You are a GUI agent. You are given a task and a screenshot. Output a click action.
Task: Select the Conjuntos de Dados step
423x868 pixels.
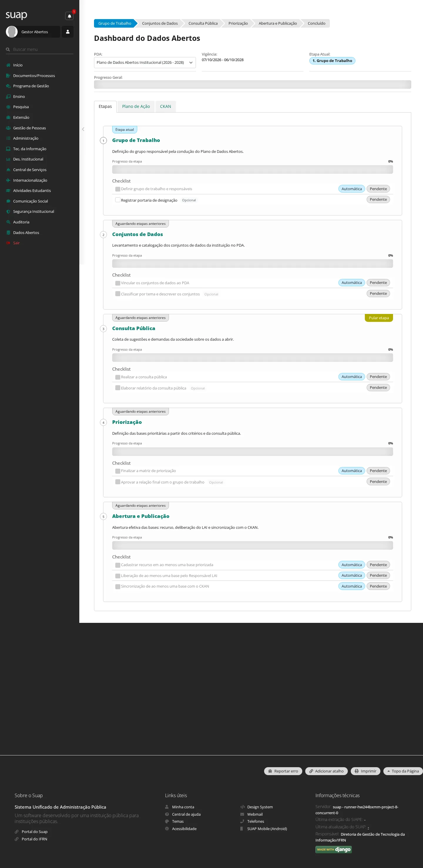pos(160,23)
